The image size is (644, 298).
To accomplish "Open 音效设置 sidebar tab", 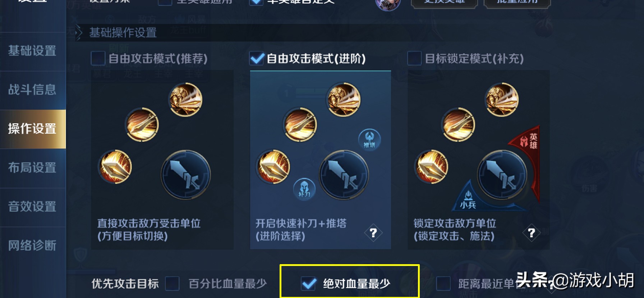I will (x=33, y=207).
